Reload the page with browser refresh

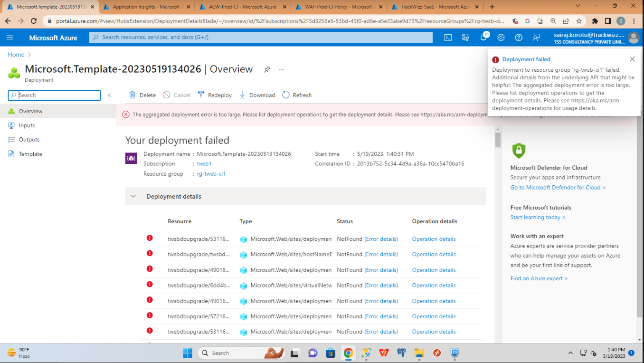34,21
